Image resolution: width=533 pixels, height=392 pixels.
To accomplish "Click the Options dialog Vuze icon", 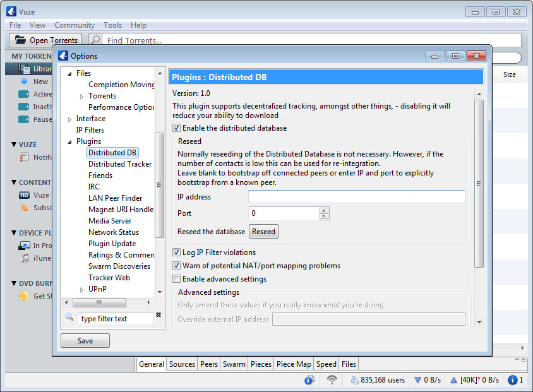I will click(63, 56).
